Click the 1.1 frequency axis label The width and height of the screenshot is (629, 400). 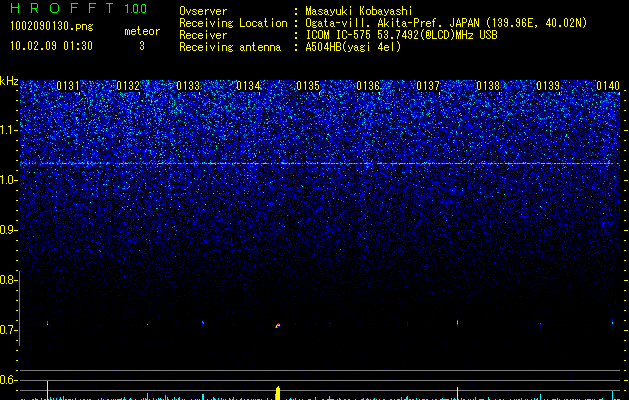pyautogui.click(x=9, y=130)
